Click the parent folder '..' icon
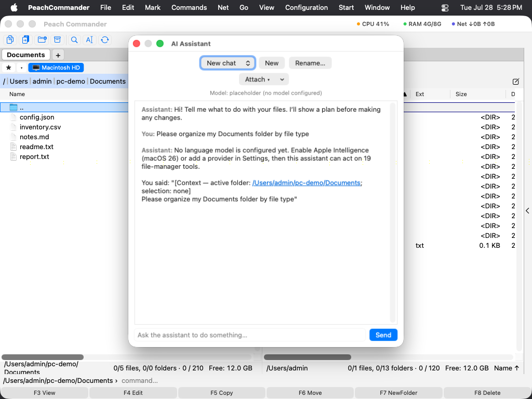Screen dimensions: 532x399 pos(13,108)
